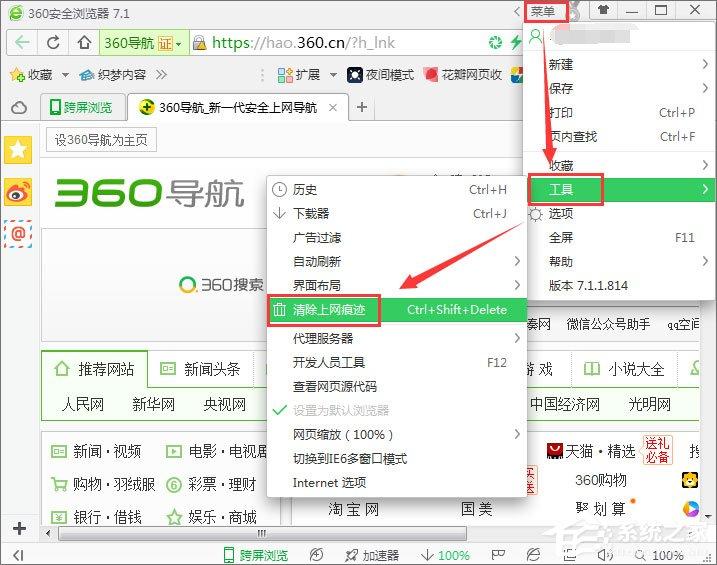Expand 网页缩放 (100%) submenu
This screenshot has height=565, width=717.
(396, 434)
